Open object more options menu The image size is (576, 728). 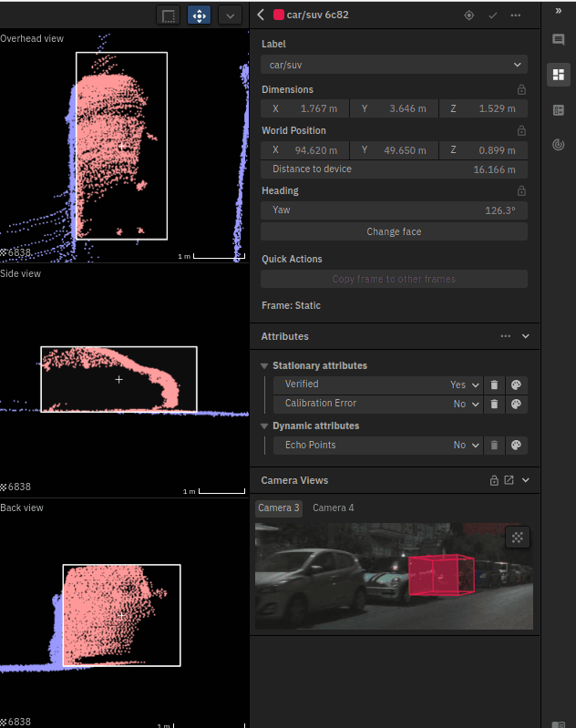[x=516, y=15]
